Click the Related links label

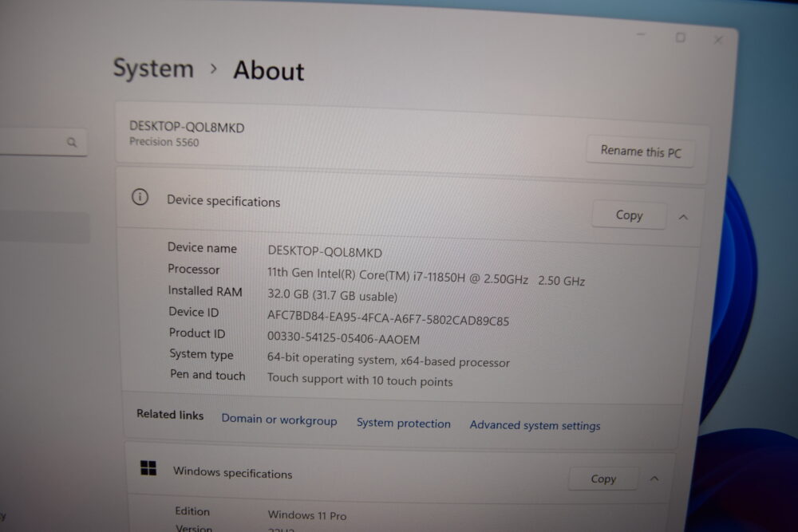(170, 415)
